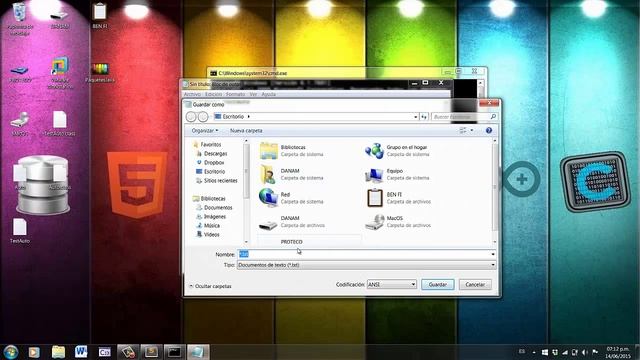Launch the media player from the taskbar
The image size is (640, 360).
[34, 352]
